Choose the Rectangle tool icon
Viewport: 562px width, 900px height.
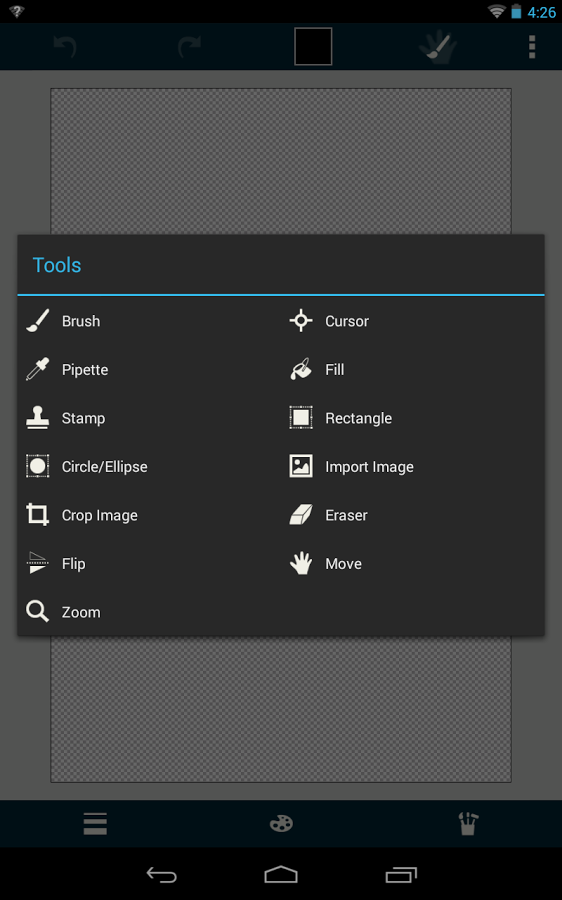point(301,418)
